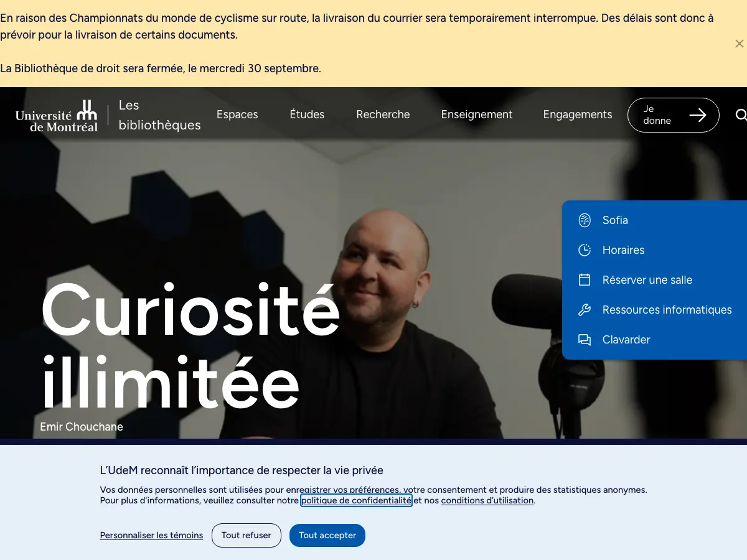
Task: Open the conditions d'utilisation link
Action: tap(487, 500)
